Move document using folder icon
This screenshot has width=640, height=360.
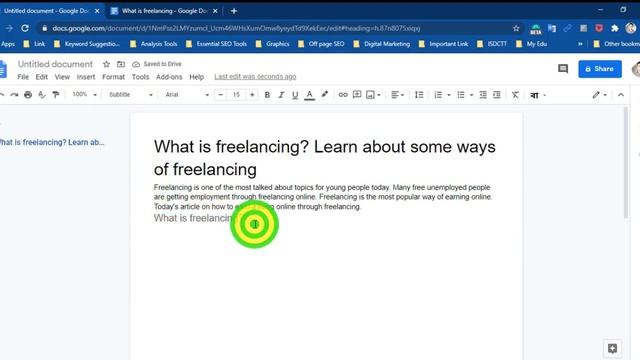(x=121, y=64)
